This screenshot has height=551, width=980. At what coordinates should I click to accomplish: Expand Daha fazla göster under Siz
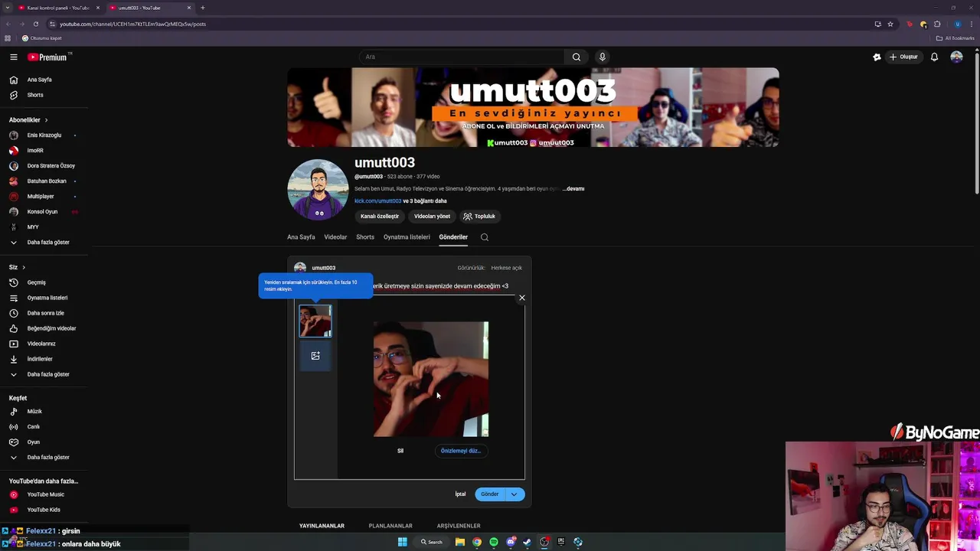(x=47, y=374)
